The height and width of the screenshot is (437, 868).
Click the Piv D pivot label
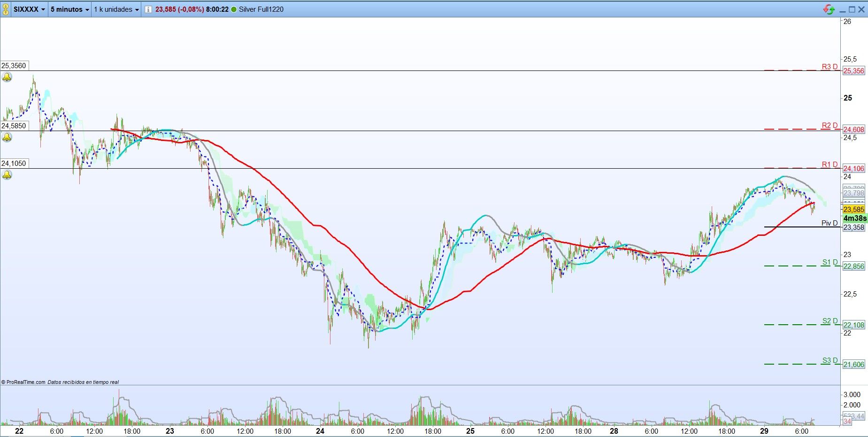(830, 223)
